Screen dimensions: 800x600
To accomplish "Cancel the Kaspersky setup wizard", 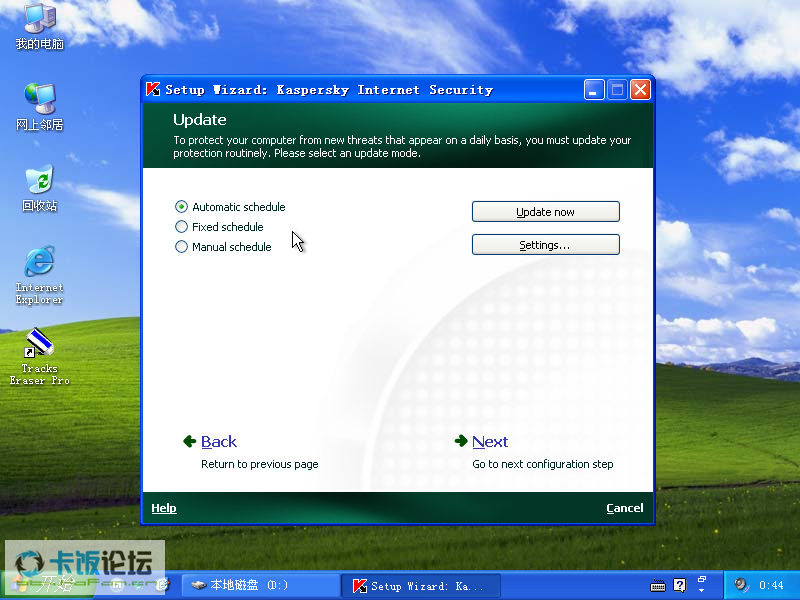I will click(x=624, y=508).
